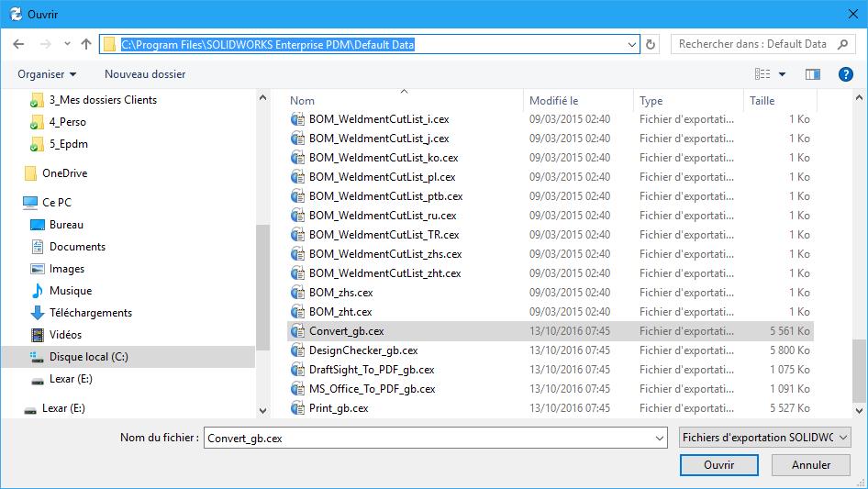Screen dimensions: 868x489
Task: Click the Convert_gb.cex file icon
Action: (297, 331)
